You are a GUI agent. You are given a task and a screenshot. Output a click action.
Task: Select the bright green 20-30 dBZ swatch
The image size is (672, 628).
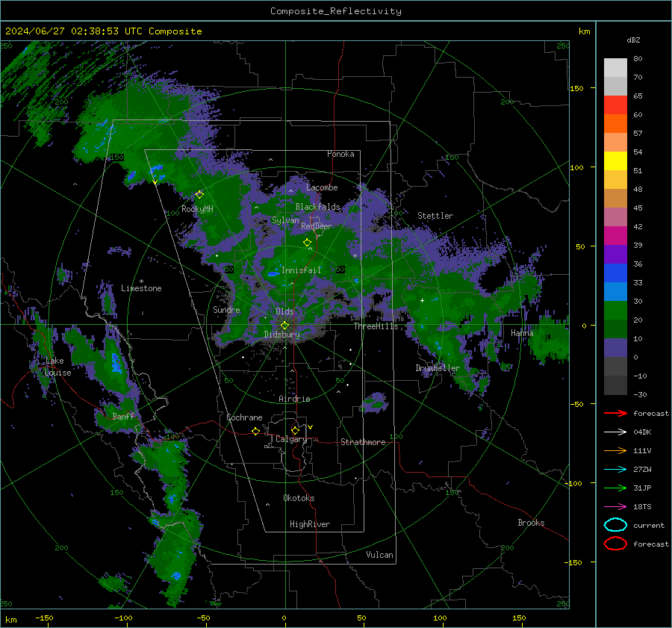click(615, 310)
